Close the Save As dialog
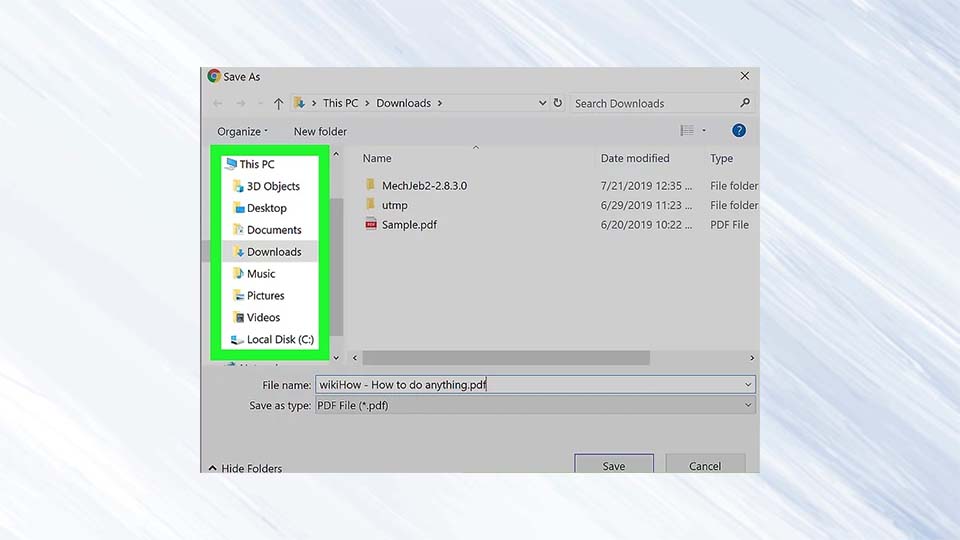Image resolution: width=960 pixels, height=540 pixels. [x=744, y=76]
